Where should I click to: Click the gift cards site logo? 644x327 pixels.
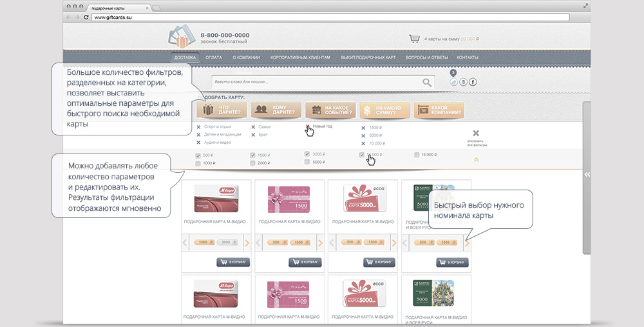tap(181, 37)
